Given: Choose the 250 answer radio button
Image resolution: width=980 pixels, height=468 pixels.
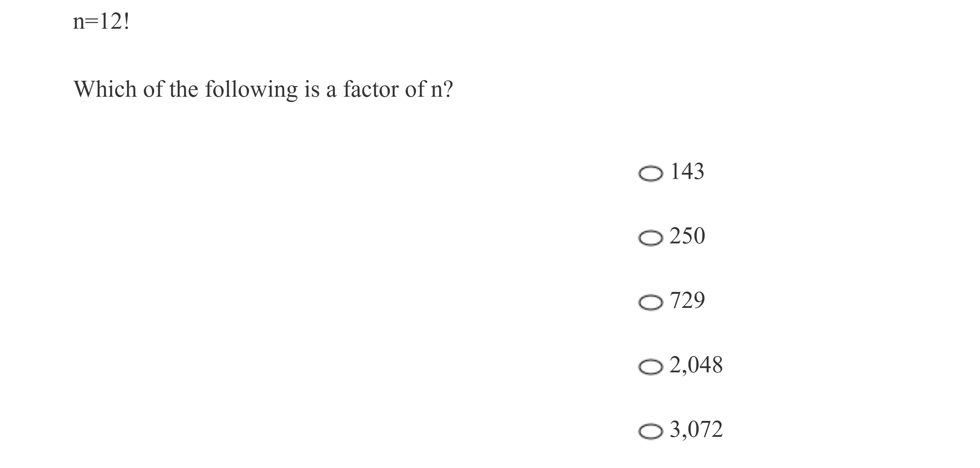Looking at the screenshot, I should tap(650, 238).
